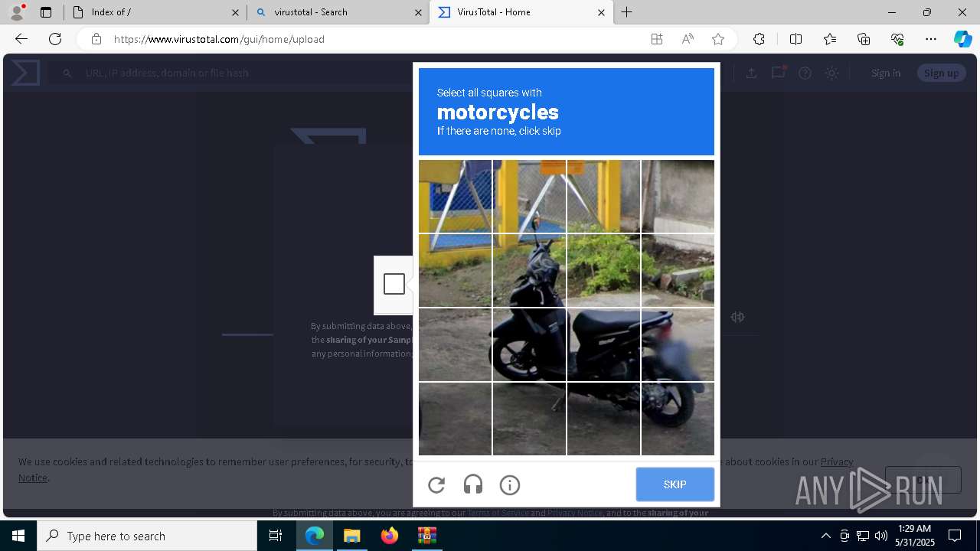Click the captcha refresh icon

click(436, 484)
